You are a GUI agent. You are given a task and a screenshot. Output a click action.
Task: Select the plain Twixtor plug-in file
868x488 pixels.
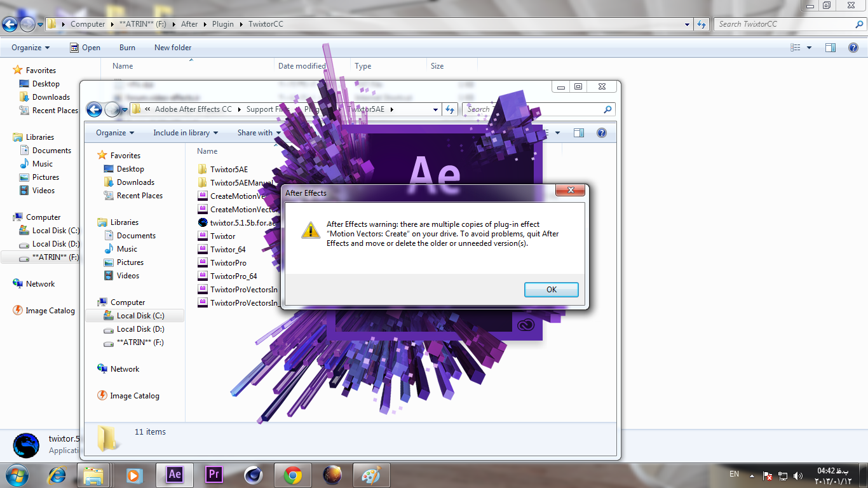pos(217,236)
